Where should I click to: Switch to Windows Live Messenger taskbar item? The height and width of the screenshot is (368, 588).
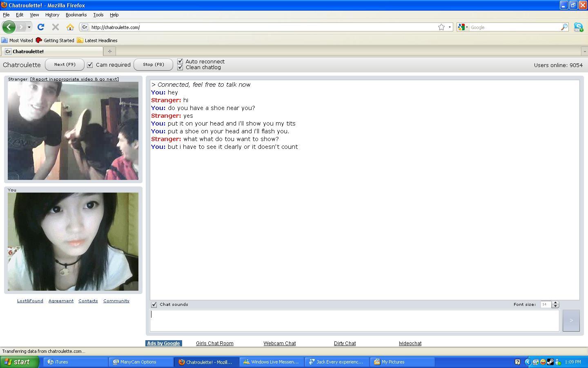[272, 362]
